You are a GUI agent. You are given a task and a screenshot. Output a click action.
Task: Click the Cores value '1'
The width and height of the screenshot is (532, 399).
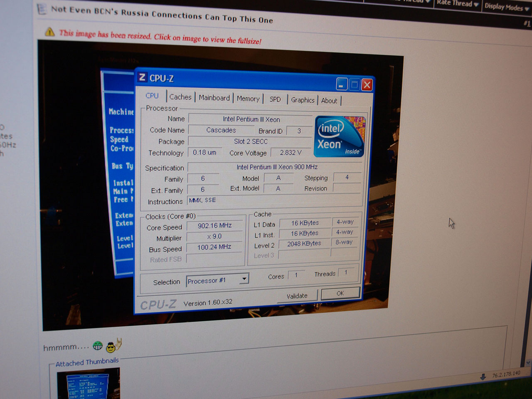[x=296, y=275]
